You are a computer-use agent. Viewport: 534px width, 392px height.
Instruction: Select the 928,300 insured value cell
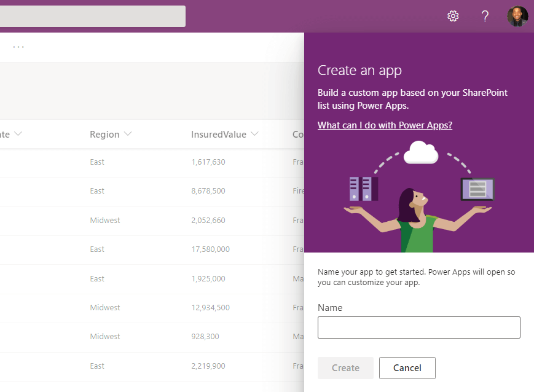click(205, 337)
